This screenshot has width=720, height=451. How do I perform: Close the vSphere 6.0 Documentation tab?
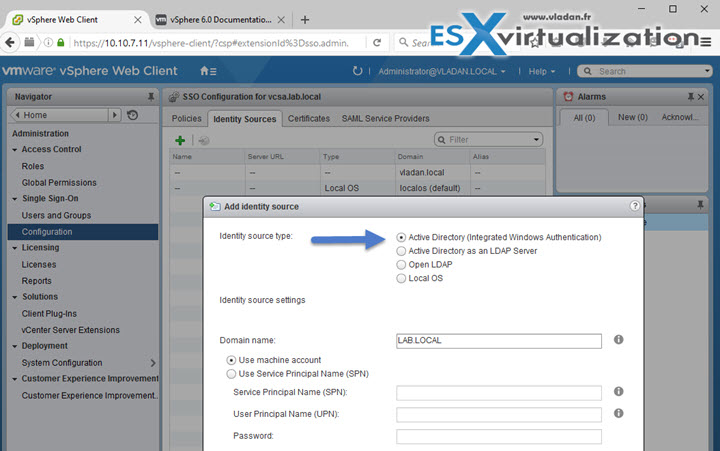pos(281,20)
